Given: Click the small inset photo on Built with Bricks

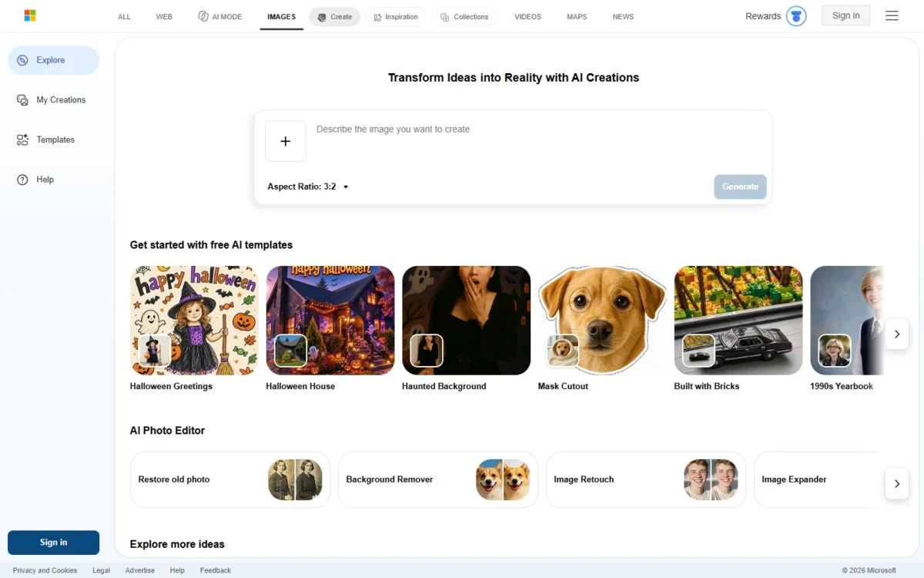Looking at the screenshot, I should click(699, 351).
